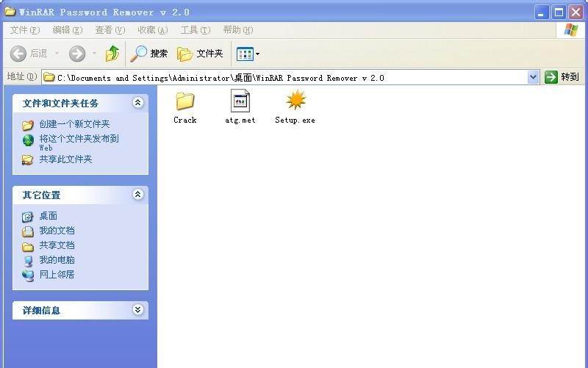Click the documents icon beside 我的文档
588x368 pixels.
coord(28,231)
